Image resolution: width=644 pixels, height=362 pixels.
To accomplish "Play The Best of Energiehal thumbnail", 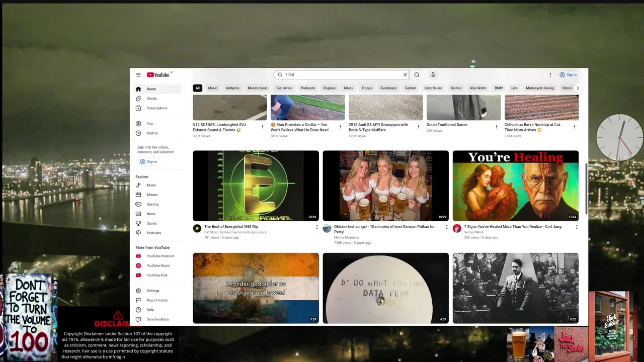I will click(256, 186).
